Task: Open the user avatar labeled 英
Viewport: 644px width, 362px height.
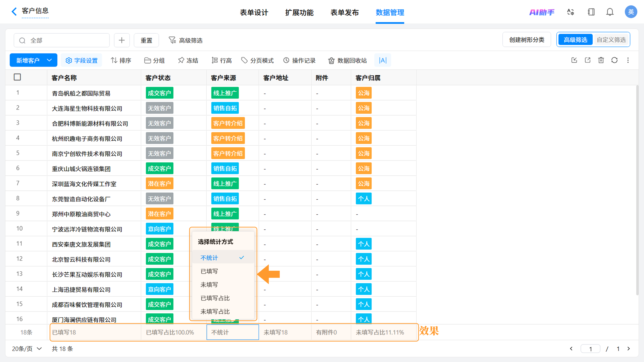Action: click(x=631, y=12)
